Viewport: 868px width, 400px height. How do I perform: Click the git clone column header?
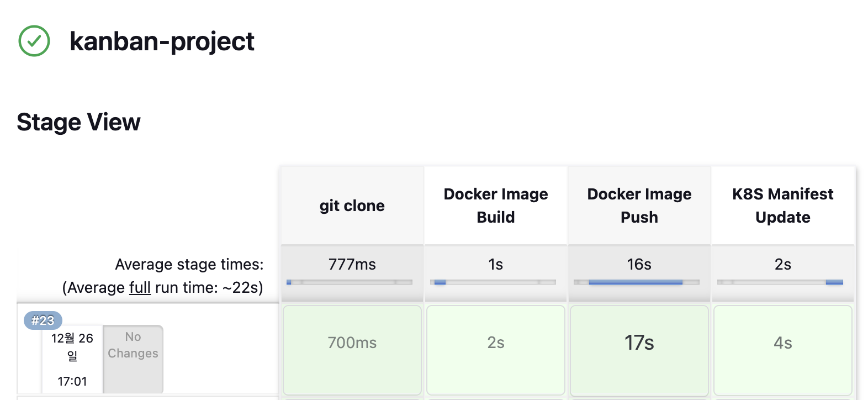(352, 206)
